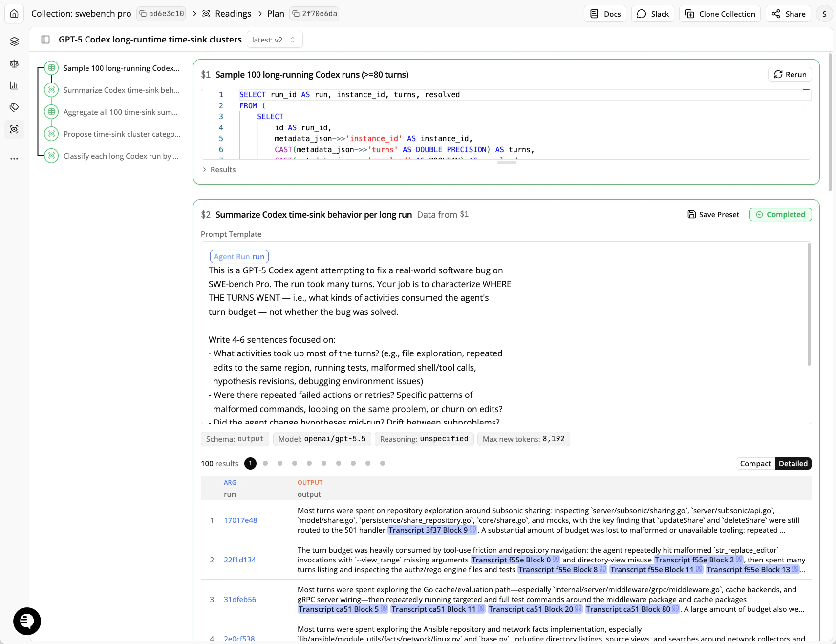Switch to Compact view
This screenshot has height=644, width=836.
(755, 463)
